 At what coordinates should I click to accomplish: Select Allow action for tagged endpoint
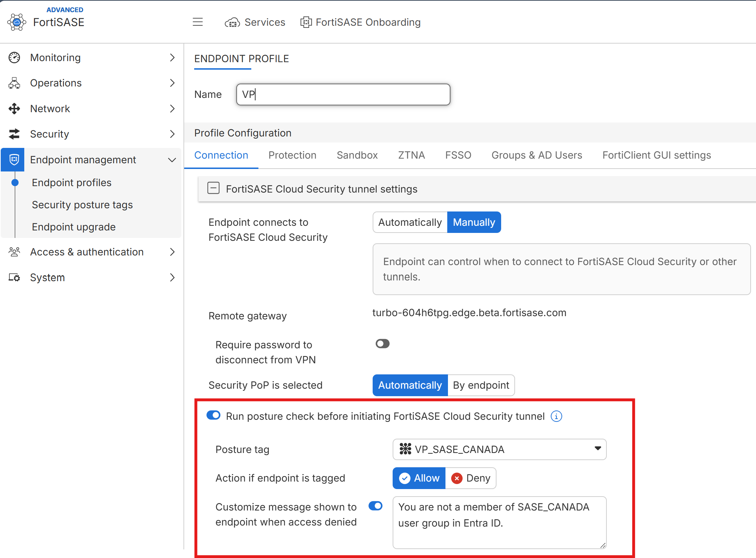419,478
